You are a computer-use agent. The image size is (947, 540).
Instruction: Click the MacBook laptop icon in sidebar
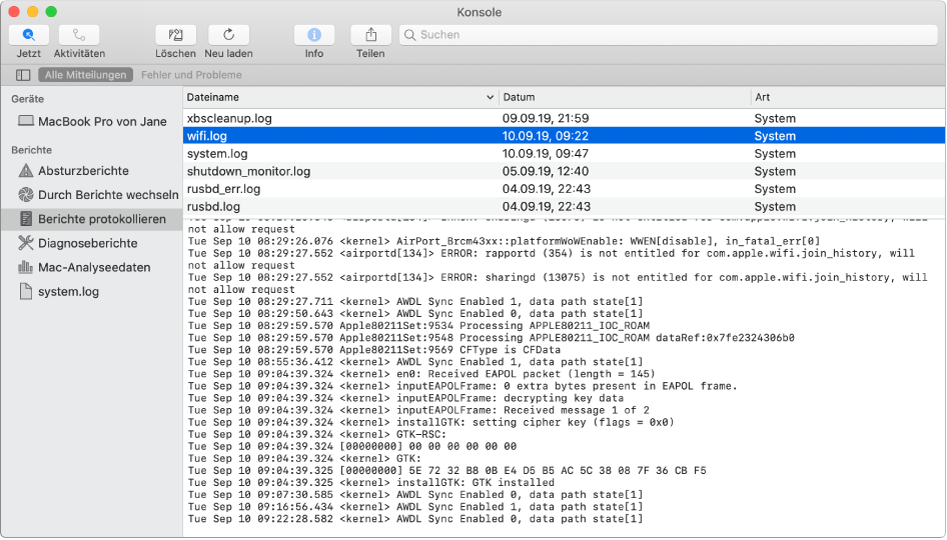pyautogui.click(x=25, y=121)
